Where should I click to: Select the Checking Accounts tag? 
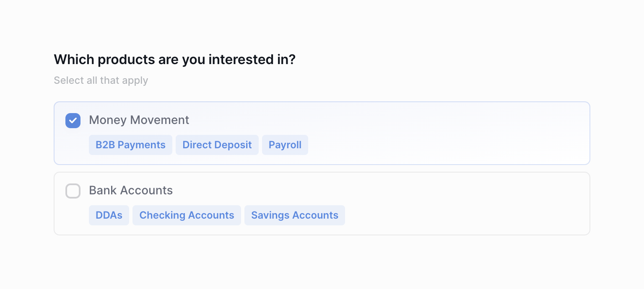[187, 215]
